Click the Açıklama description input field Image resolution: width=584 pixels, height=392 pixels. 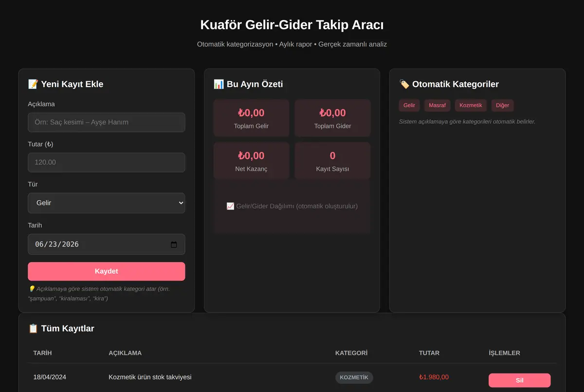(107, 123)
